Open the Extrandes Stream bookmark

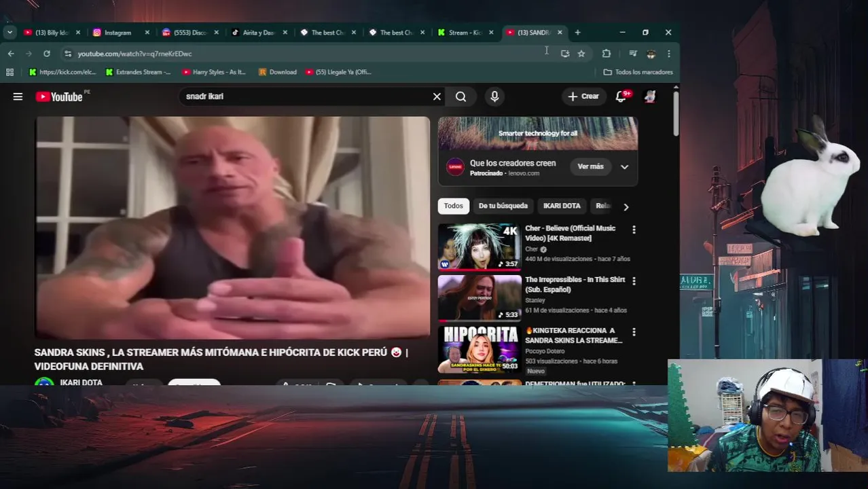coord(139,72)
